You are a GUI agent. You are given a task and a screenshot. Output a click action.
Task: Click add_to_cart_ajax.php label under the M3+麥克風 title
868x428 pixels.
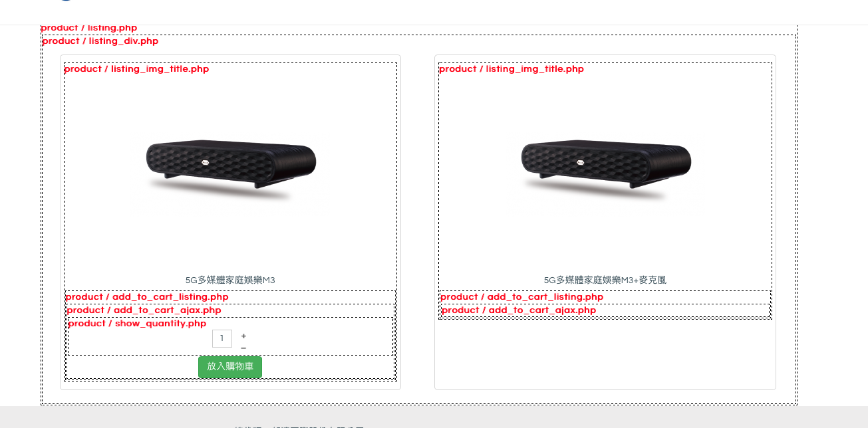(519, 310)
